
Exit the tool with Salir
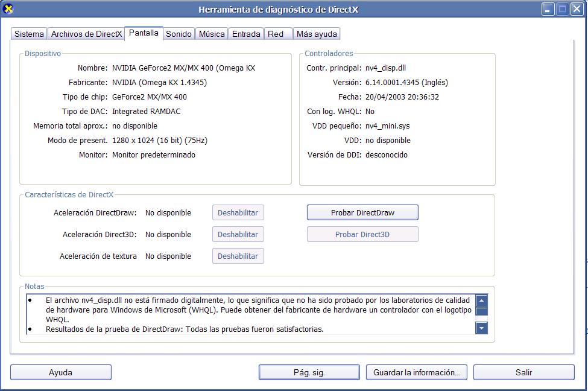point(524,373)
